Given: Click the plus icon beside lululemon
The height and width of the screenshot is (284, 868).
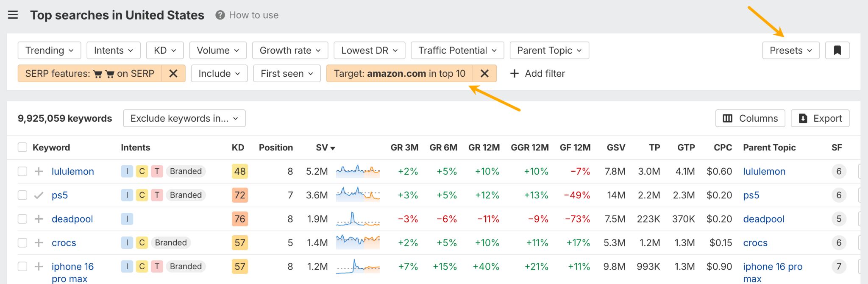Looking at the screenshot, I should tap(39, 171).
